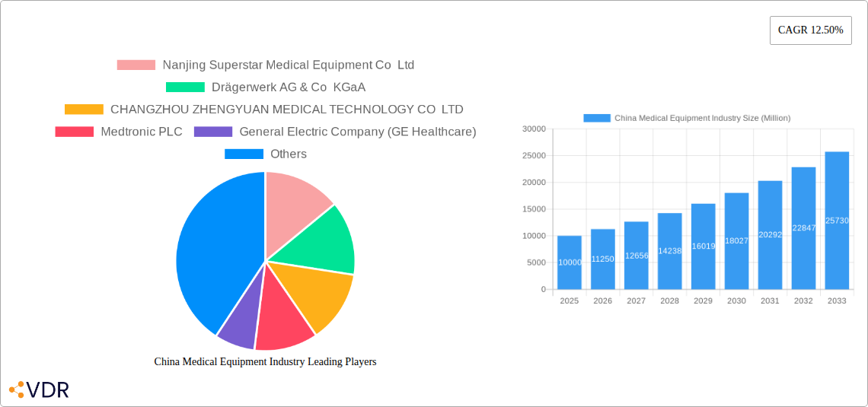
Task: Click the Drägerwerk green legend swatch
Action: (186, 87)
